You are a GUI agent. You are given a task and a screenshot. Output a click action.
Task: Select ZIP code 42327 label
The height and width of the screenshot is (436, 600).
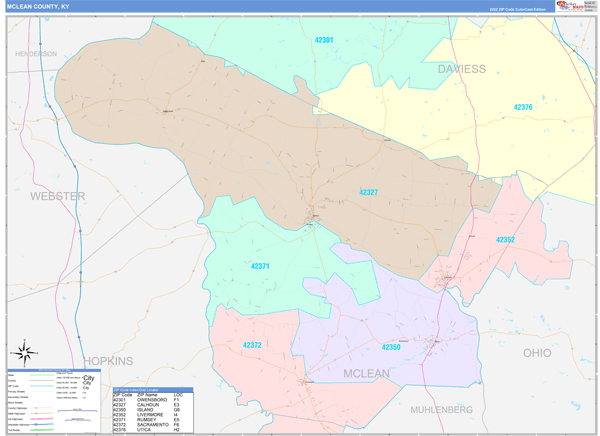pyautogui.click(x=368, y=192)
